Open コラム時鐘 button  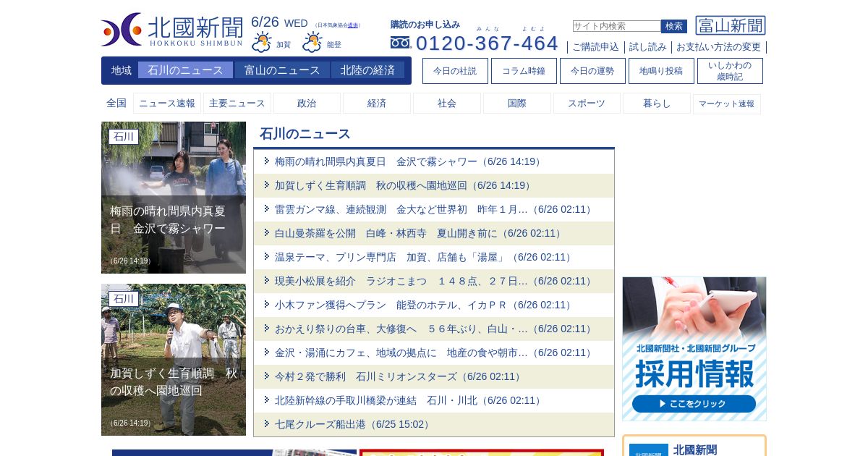point(524,71)
